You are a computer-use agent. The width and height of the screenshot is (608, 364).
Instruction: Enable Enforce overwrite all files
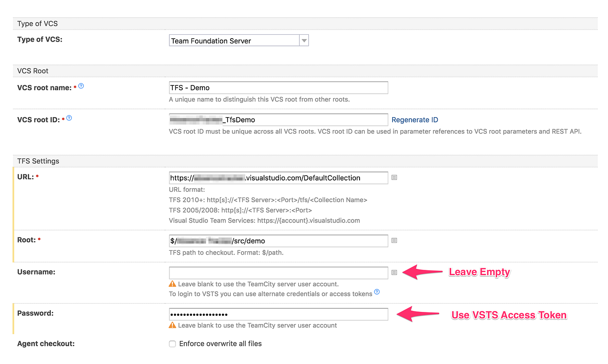click(x=172, y=343)
